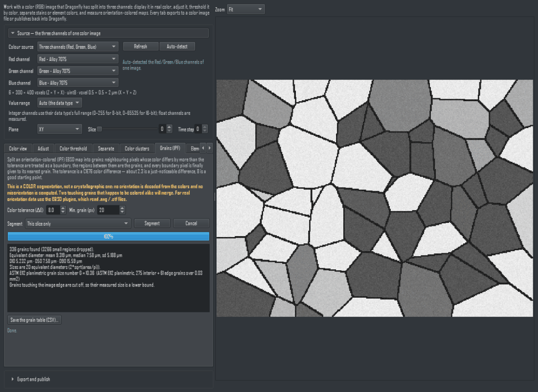
Task: Open the Value range dropdown
Action: click(59, 103)
